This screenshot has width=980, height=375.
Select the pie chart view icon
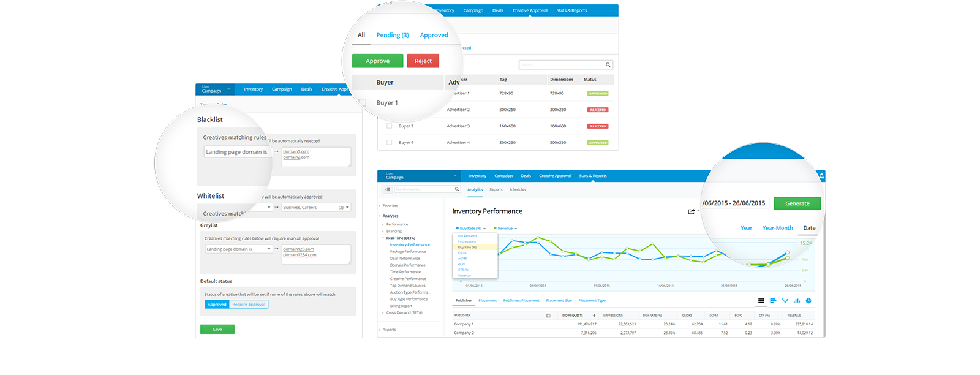(x=809, y=301)
